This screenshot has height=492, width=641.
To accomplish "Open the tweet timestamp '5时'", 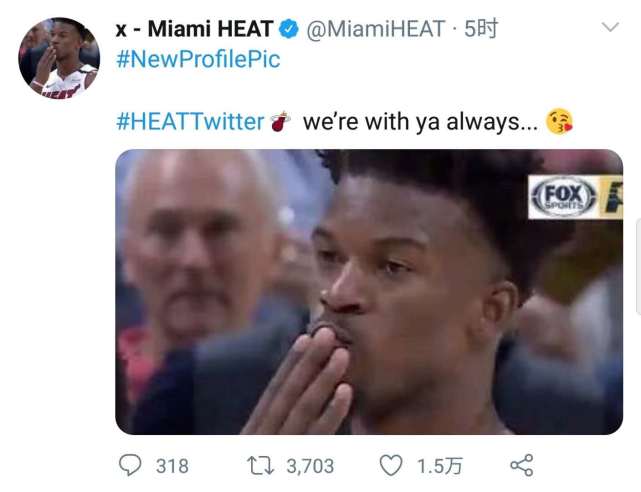I will pyautogui.click(x=481, y=29).
